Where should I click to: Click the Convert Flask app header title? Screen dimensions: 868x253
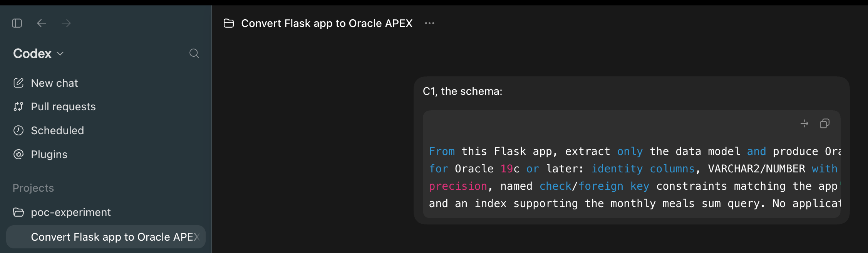[x=327, y=23]
